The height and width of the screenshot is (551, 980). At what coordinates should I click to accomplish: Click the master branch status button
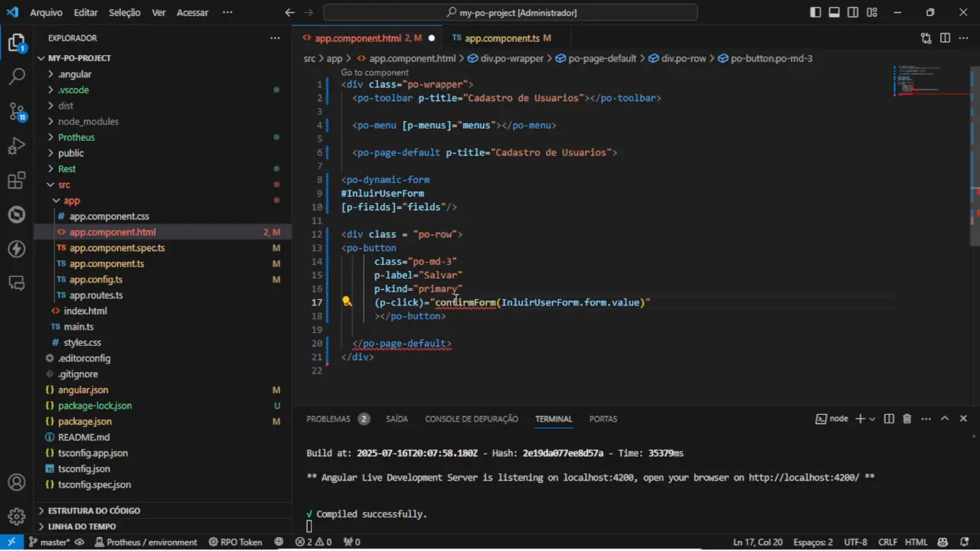[48, 542]
